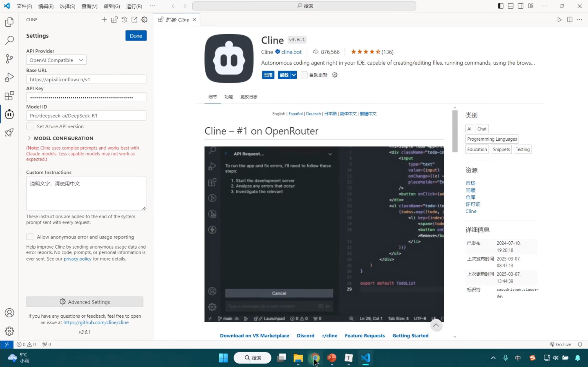588x367 pixels.
Task: Click Go Live in status bar
Action: point(561,344)
